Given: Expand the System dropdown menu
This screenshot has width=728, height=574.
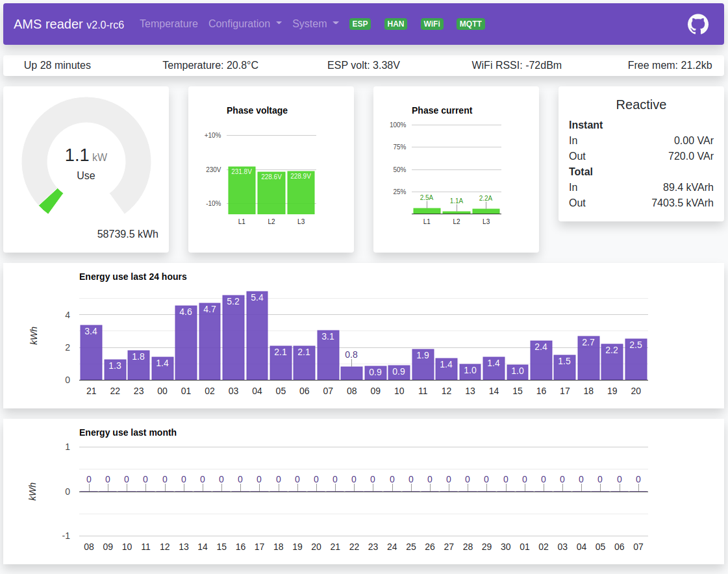Looking at the screenshot, I should click(x=316, y=24).
